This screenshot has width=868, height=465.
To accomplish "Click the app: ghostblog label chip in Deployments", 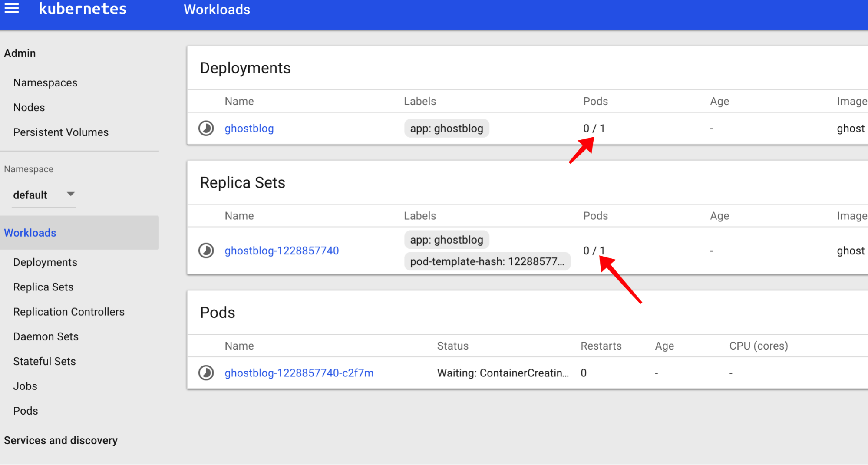I will click(446, 129).
